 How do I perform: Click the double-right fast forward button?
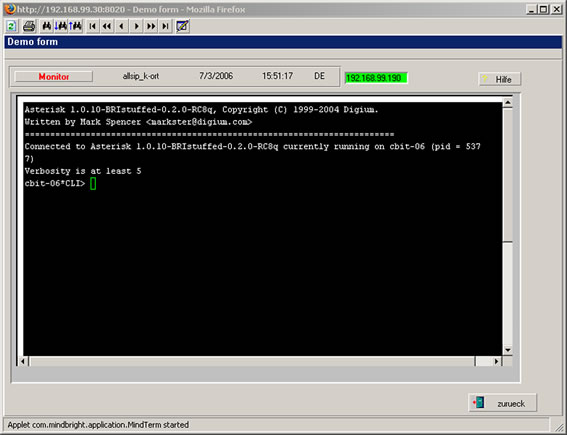[151, 26]
